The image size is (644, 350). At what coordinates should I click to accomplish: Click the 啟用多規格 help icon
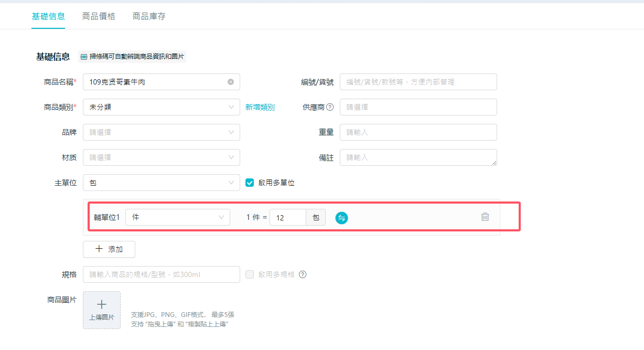point(303,274)
